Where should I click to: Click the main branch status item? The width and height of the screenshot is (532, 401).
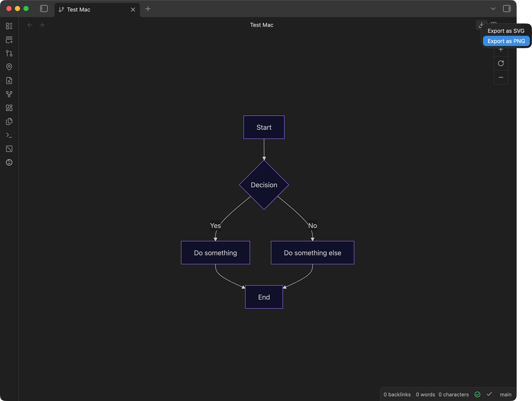point(506,395)
